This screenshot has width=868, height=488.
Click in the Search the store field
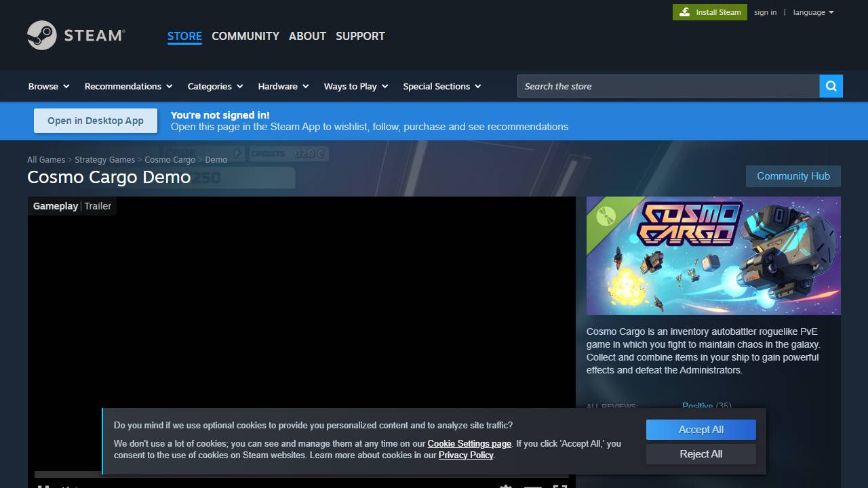pyautogui.click(x=669, y=86)
